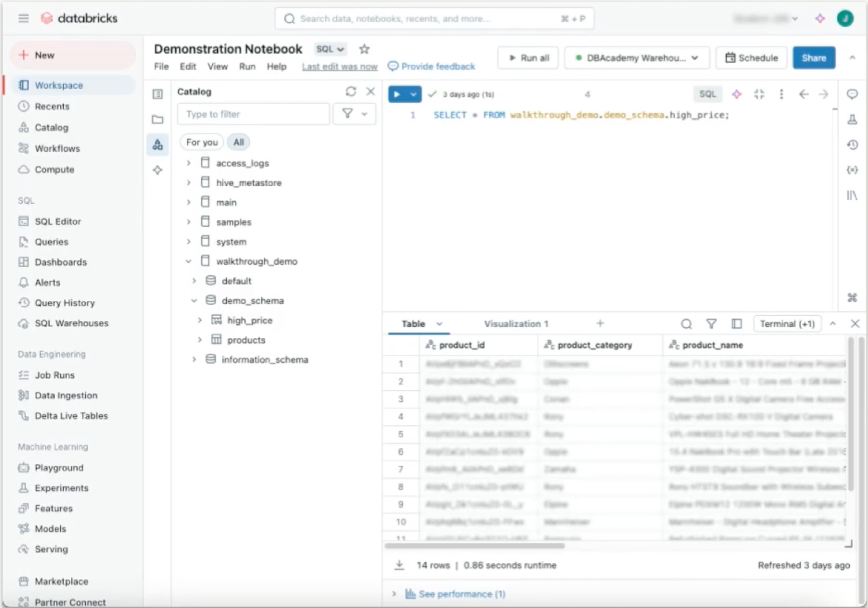Image resolution: width=868 pixels, height=608 pixels.
Task: Click the New button in sidebar
Action: click(73, 55)
